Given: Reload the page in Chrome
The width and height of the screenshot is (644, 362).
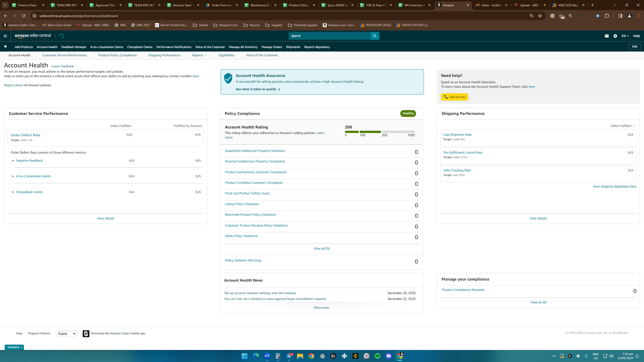Looking at the screenshot, I should pyautogui.click(x=24, y=16).
